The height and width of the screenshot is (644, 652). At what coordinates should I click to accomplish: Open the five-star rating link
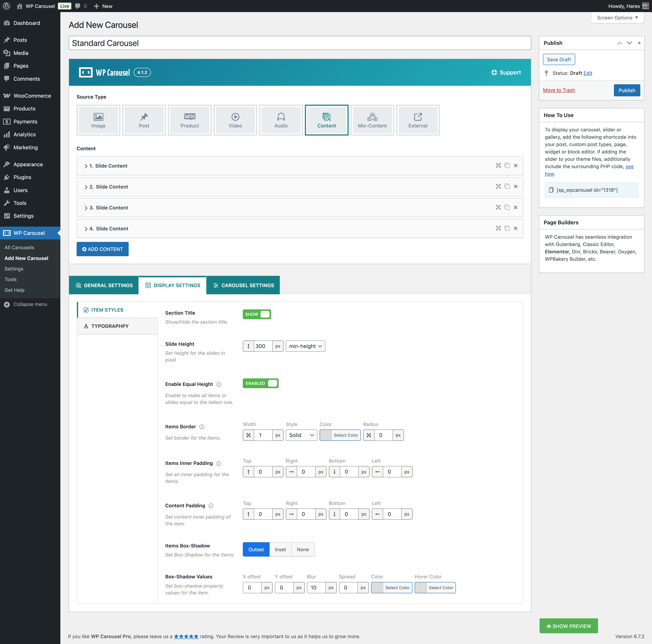[x=186, y=637]
